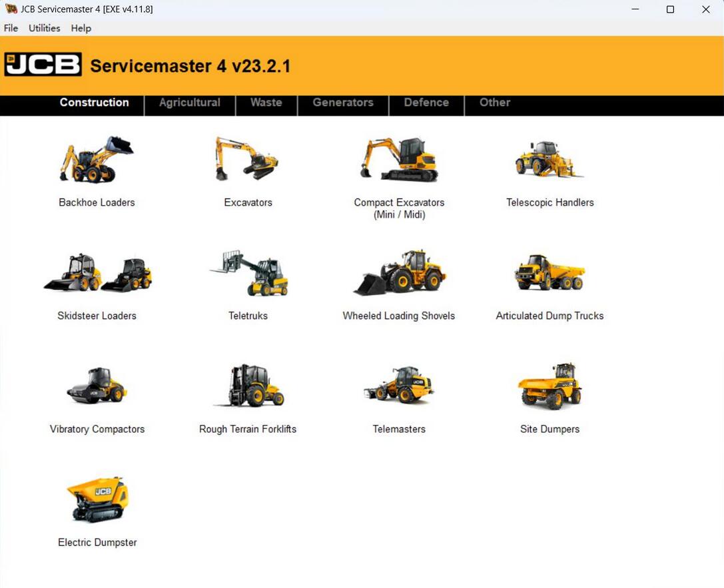Choose the Telescopic Handlers machine icon

click(x=549, y=159)
